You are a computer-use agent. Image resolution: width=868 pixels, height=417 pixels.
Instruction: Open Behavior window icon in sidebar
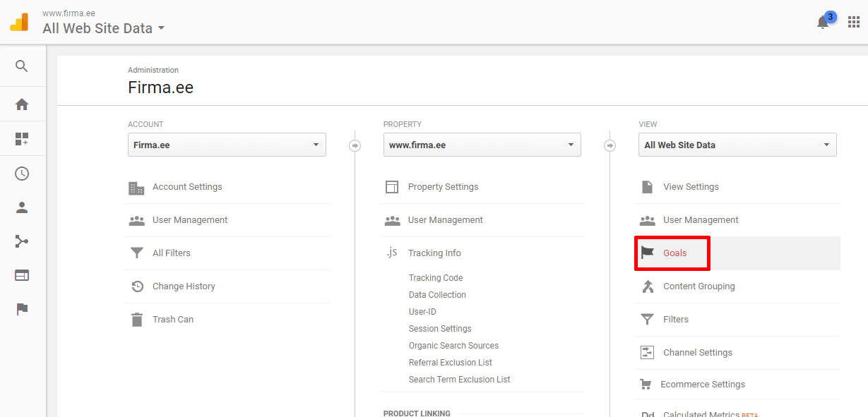click(22, 275)
